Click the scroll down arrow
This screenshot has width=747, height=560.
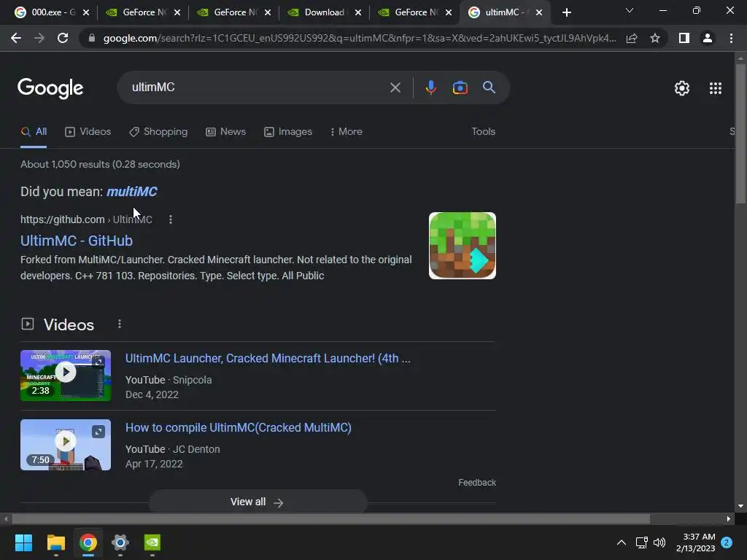click(740, 506)
